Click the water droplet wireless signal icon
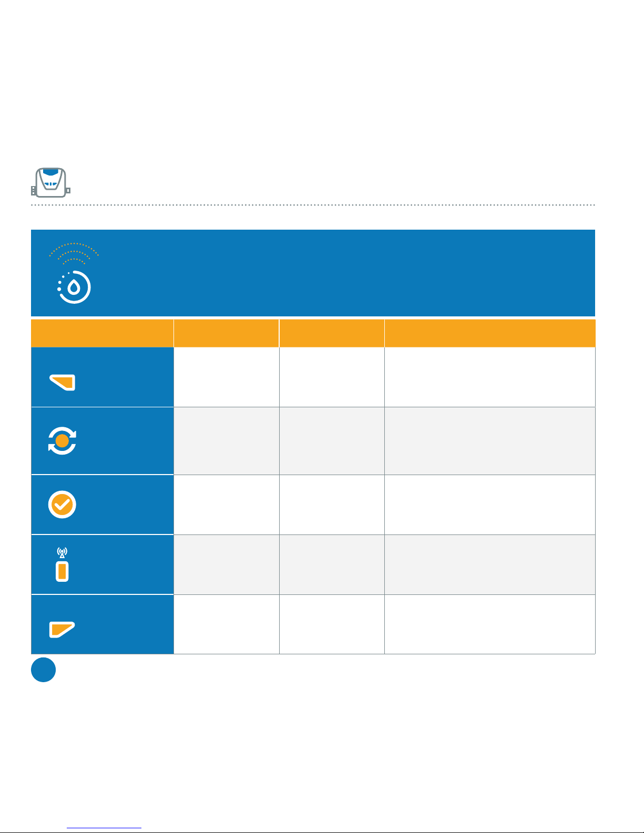The width and height of the screenshot is (644, 833). (x=74, y=273)
